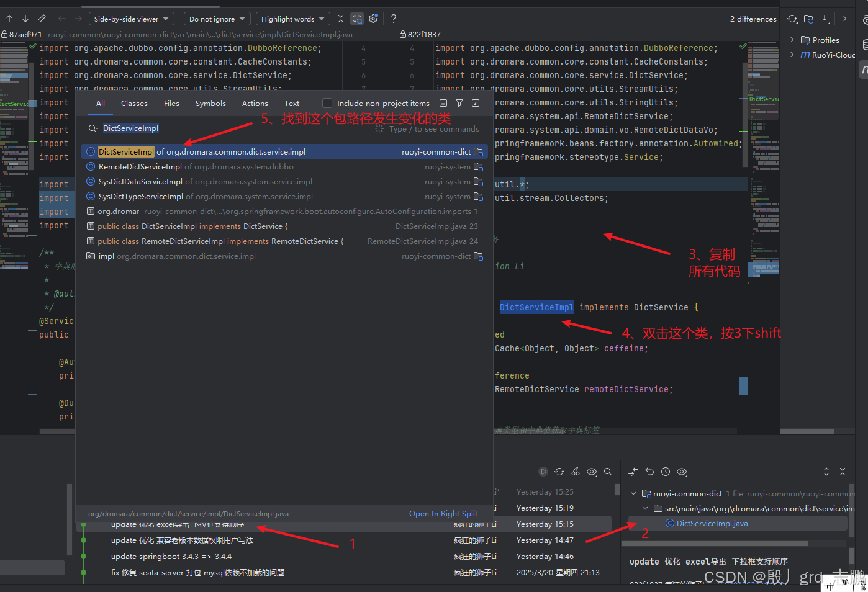Open diff viewer settings gear
The height and width of the screenshot is (592, 868).
373,19
